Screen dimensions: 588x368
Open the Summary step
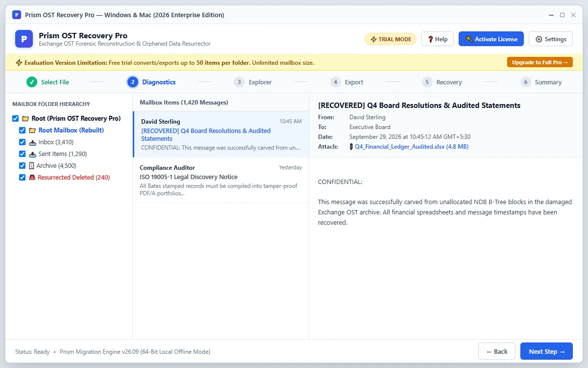[541, 82]
